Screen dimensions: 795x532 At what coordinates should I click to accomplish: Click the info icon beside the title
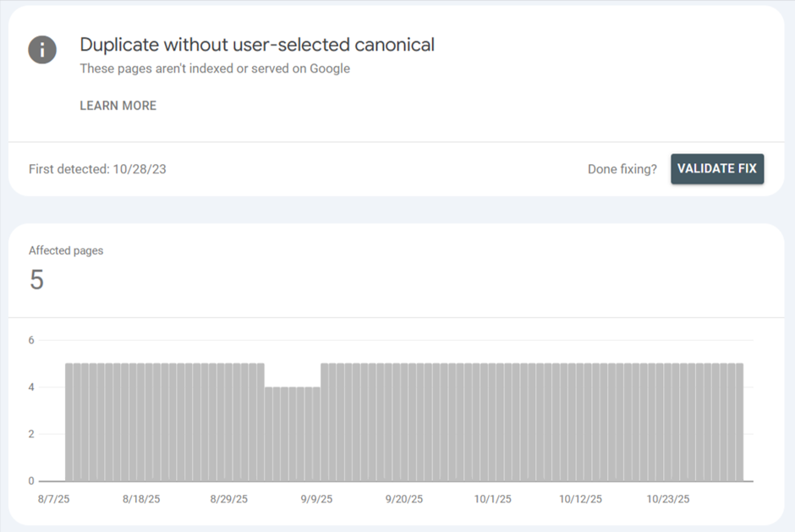coord(42,49)
